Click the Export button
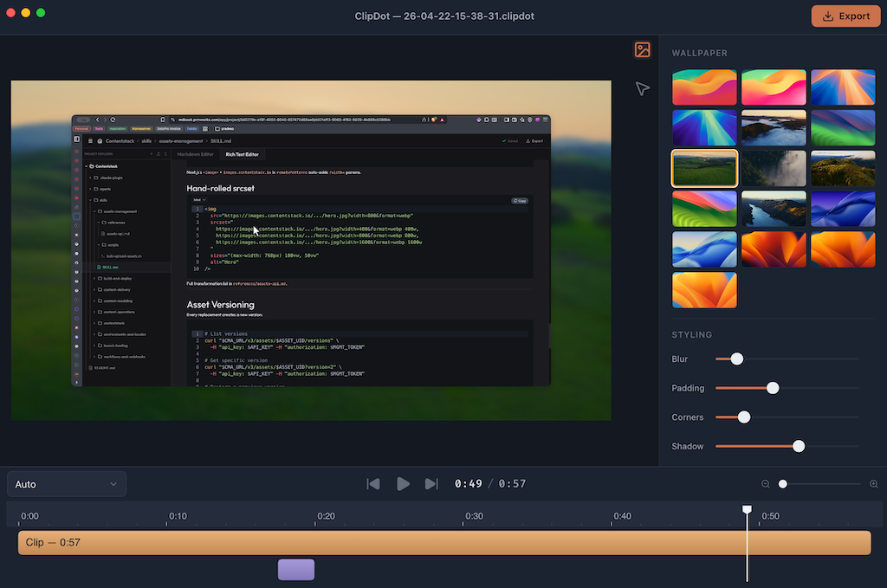The height and width of the screenshot is (588, 887). [x=845, y=16]
